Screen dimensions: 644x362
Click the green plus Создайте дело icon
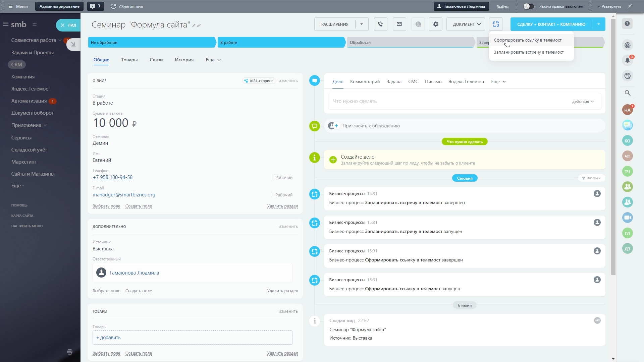(x=333, y=160)
